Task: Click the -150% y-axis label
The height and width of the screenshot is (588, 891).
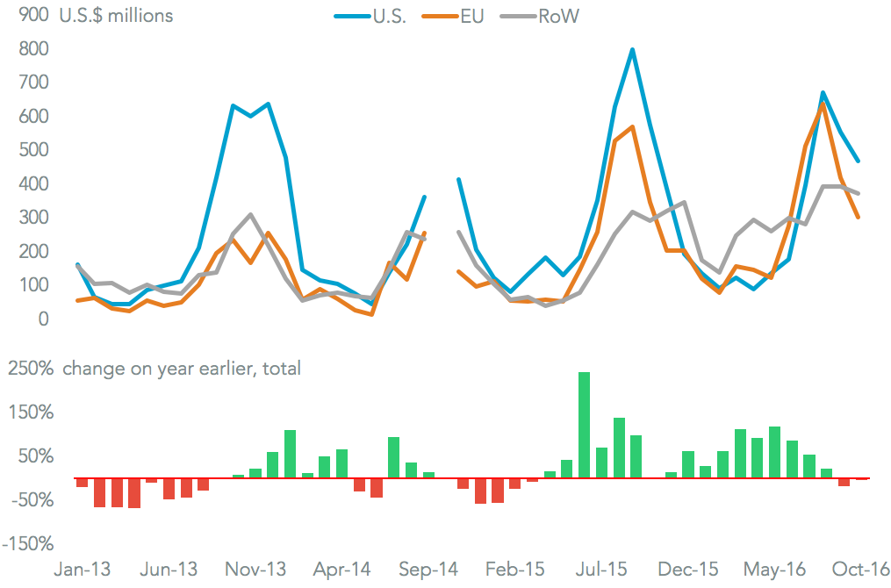Action: 29,543
